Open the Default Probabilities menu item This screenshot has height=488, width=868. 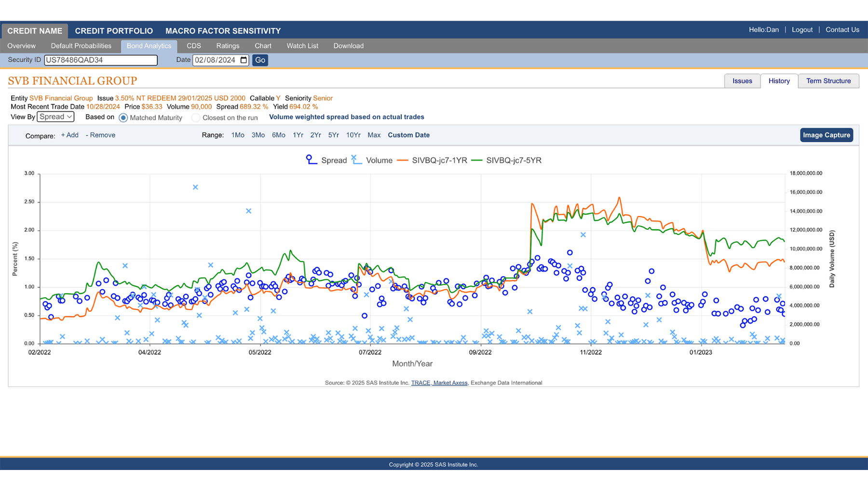[x=81, y=46]
